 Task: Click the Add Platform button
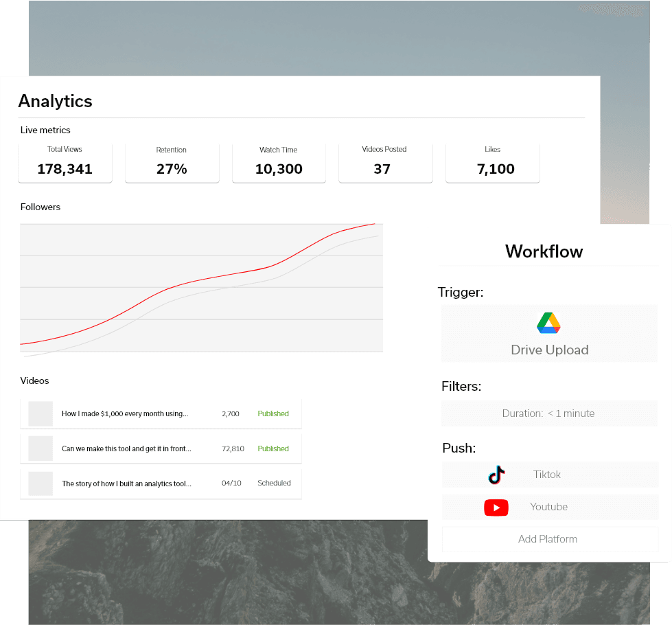pos(549,539)
